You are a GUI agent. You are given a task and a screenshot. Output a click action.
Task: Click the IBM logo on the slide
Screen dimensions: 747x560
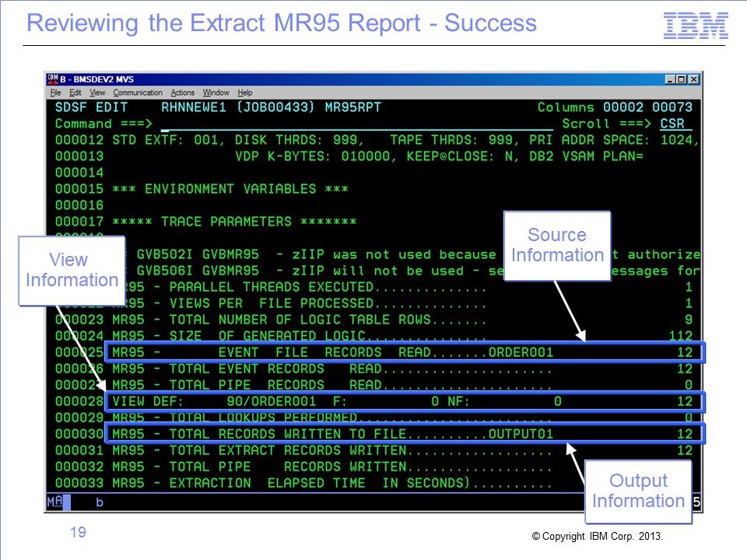pos(696,26)
